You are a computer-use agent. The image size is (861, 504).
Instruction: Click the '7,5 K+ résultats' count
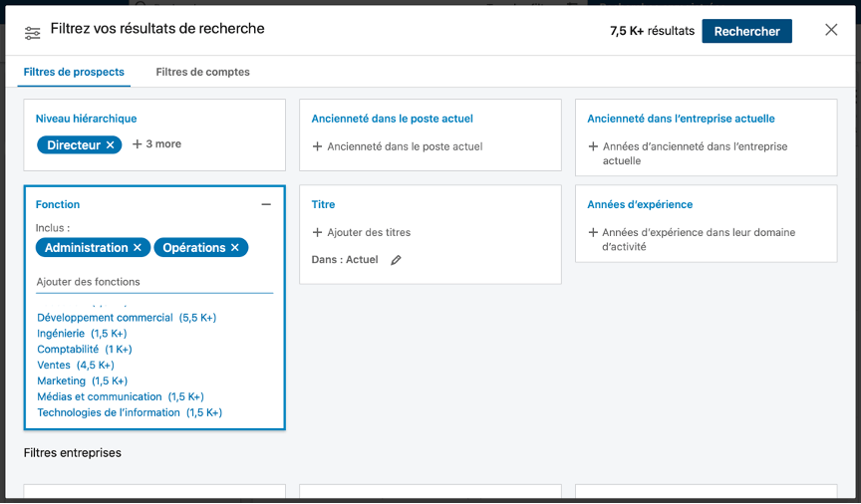[652, 31]
